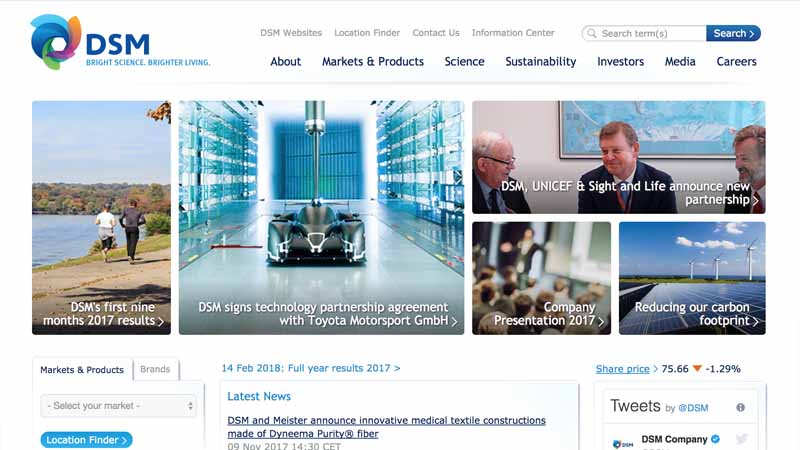Open the Media menu
This screenshot has height=450, width=800.
[x=680, y=62]
